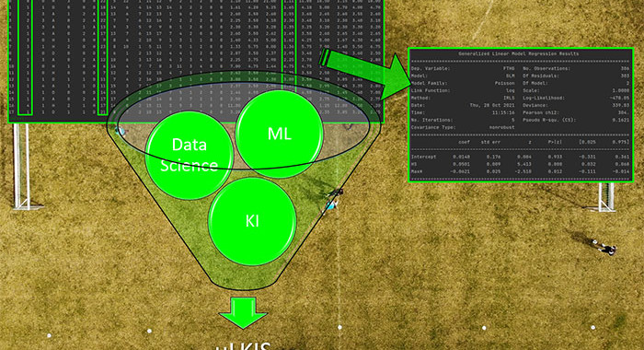Click the coef column header
Viewport: 644px width, 350px height.
(x=464, y=142)
